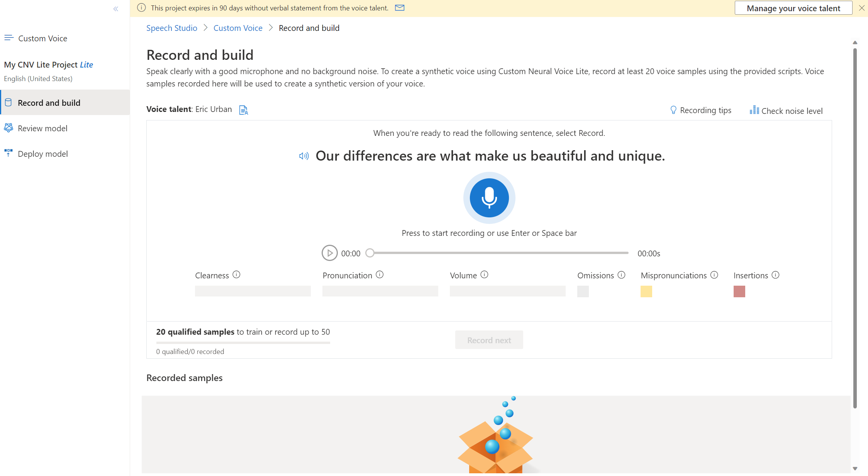Play back the recorded audio
The image size is (868, 476).
[x=329, y=252]
